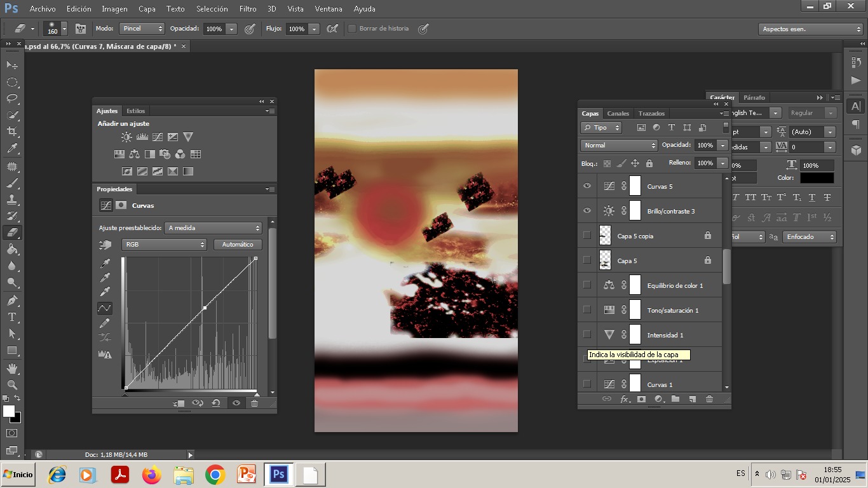The image size is (868, 488).
Task: Open the Aspectos esen. workspace dropdown
Action: point(811,29)
